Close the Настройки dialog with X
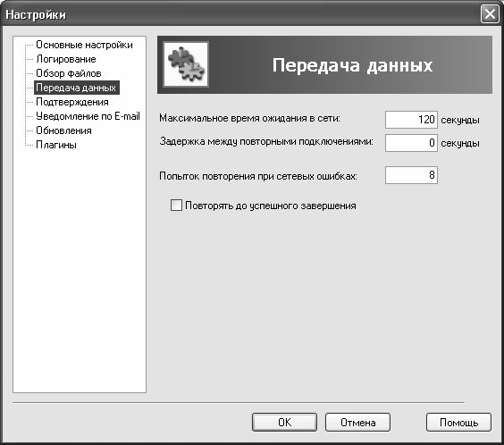 [x=490, y=14]
